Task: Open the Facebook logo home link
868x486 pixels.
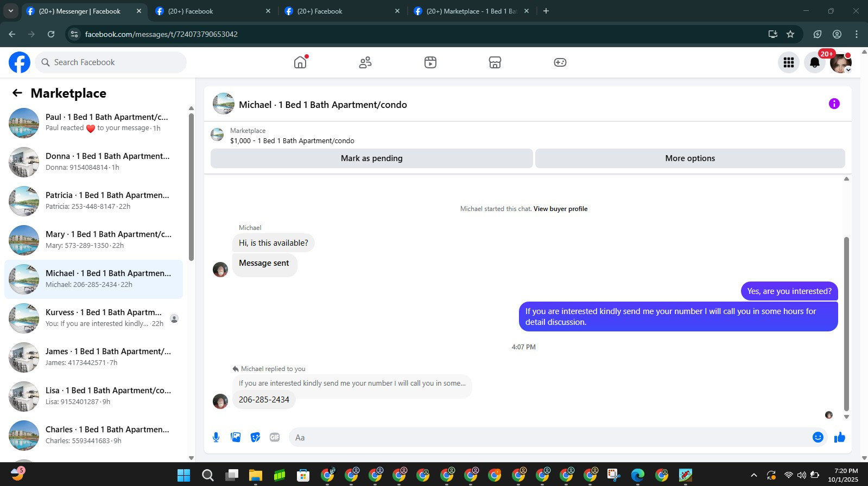Action: click(x=20, y=62)
